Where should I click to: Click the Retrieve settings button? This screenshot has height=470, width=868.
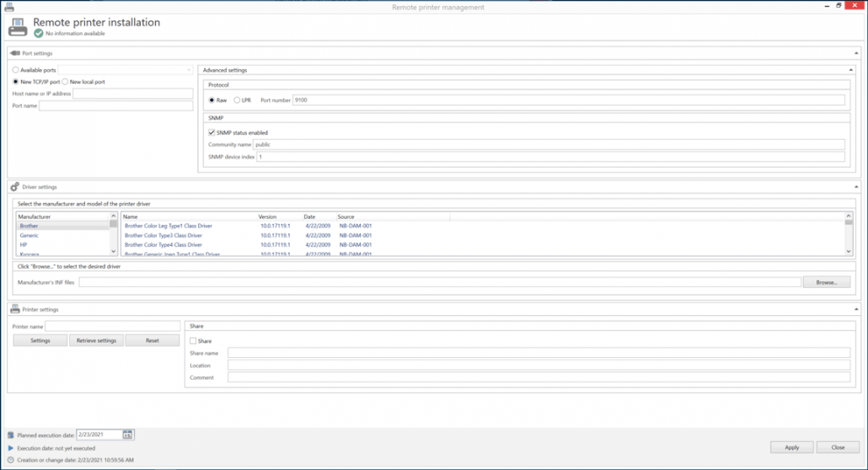coord(96,340)
